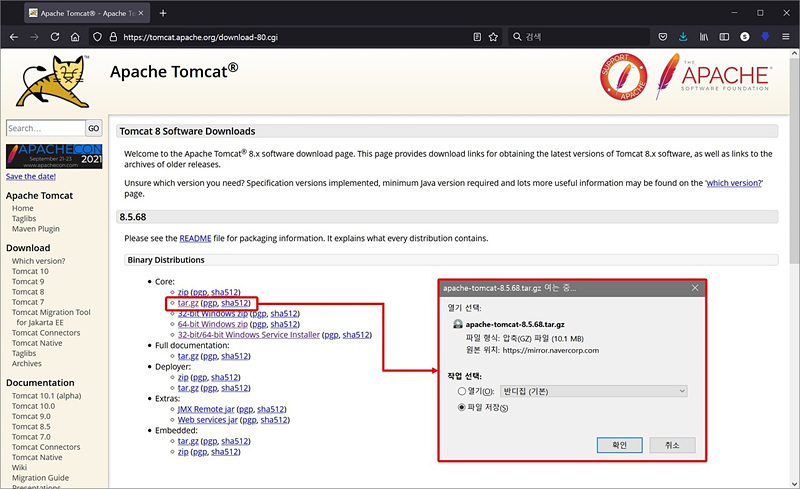Open Which version? in the Download sidebar

point(38,261)
